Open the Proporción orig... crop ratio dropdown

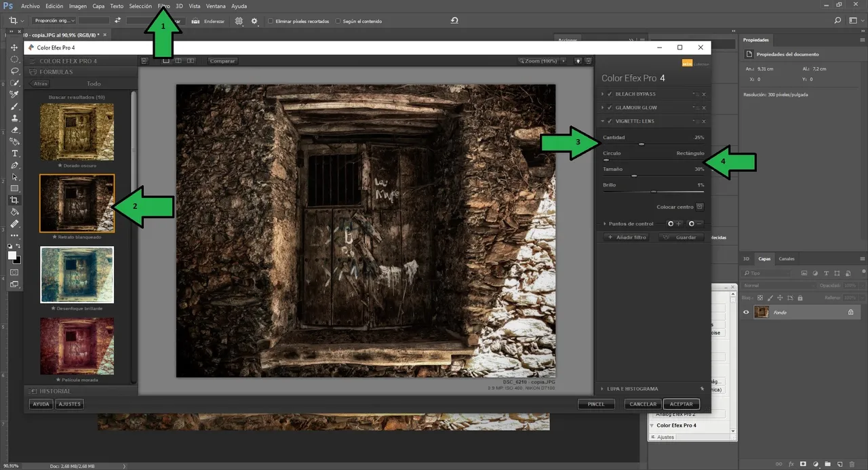pyautogui.click(x=53, y=21)
